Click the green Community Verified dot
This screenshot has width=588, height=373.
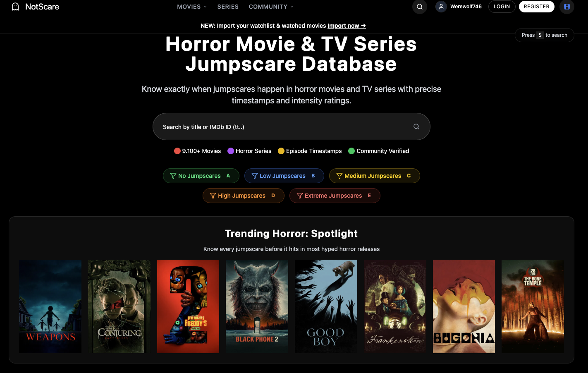click(351, 151)
